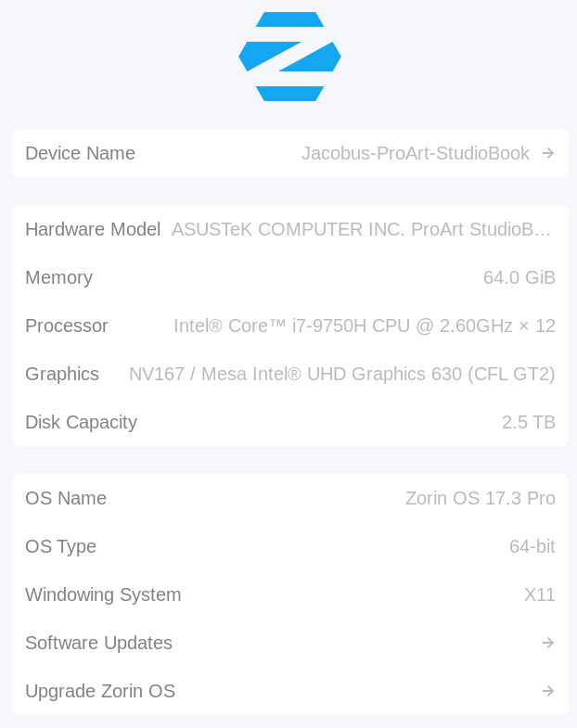Select the X11 windowing system value
This screenshot has width=577, height=728.
tap(539, 594)
